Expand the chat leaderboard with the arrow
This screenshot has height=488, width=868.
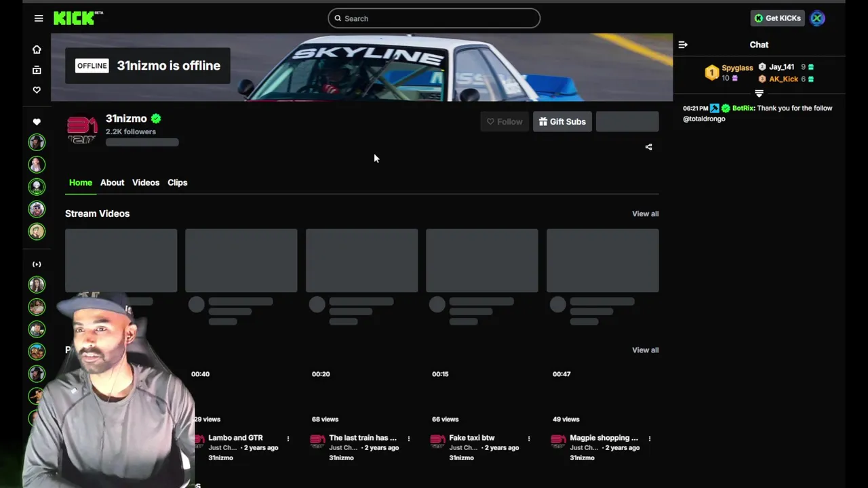point(759,94)
